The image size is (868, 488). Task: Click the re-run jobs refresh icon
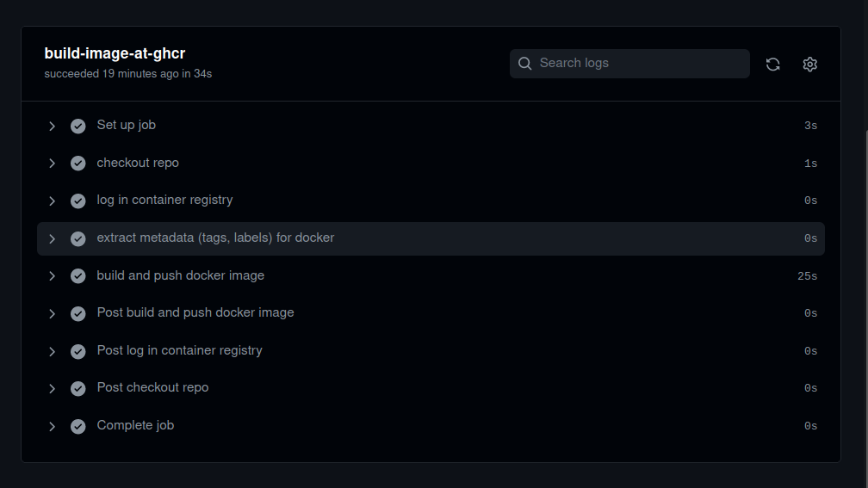tap(772, 64)
